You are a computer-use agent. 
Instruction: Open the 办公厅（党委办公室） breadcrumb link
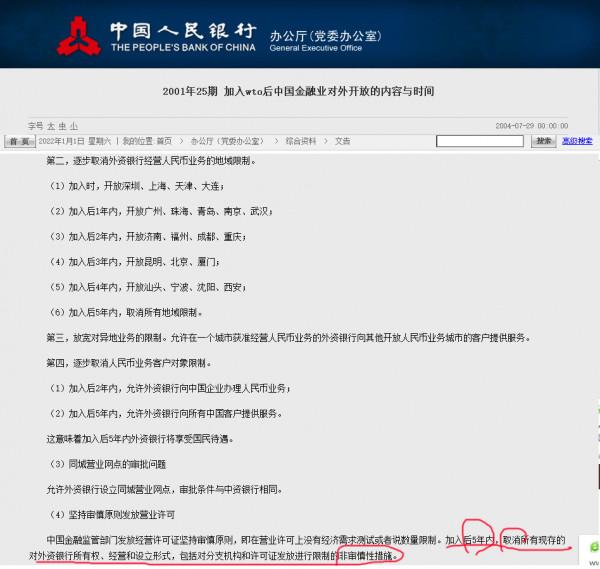click(x=227, y=141)
